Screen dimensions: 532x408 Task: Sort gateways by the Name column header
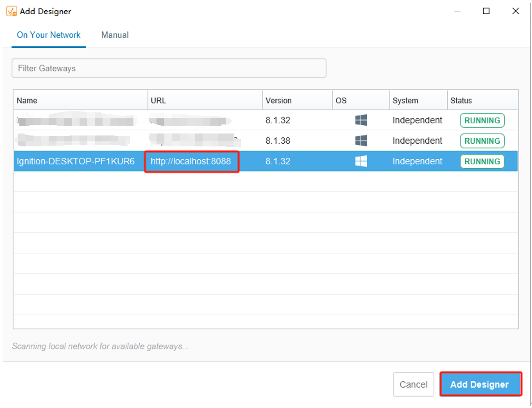81,100
